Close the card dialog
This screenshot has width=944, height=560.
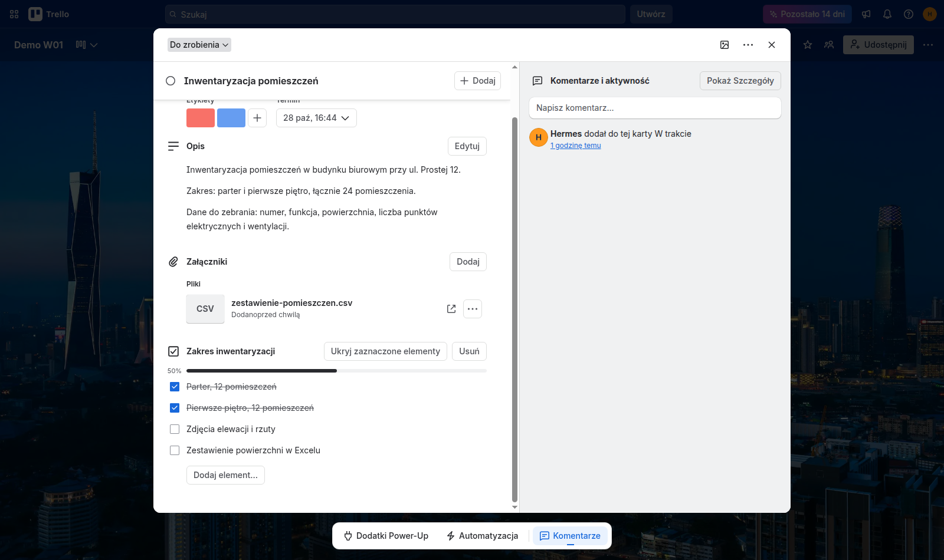pyautogui.click(x=772, y=45)
